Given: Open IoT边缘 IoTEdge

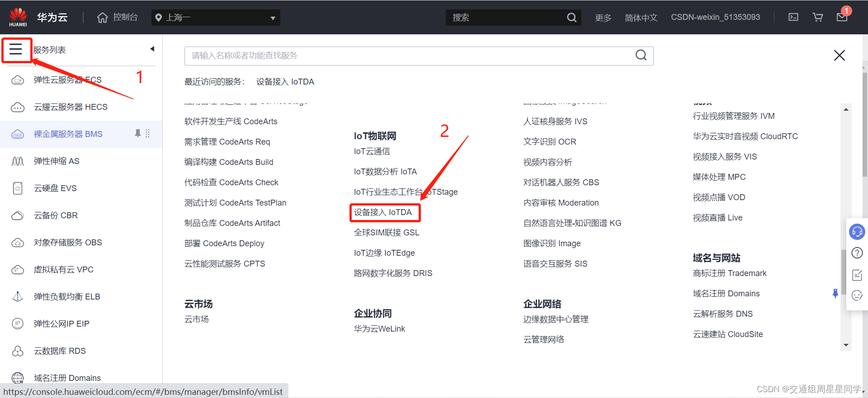Looking at the screenshot, I should [x=384, y=253].
